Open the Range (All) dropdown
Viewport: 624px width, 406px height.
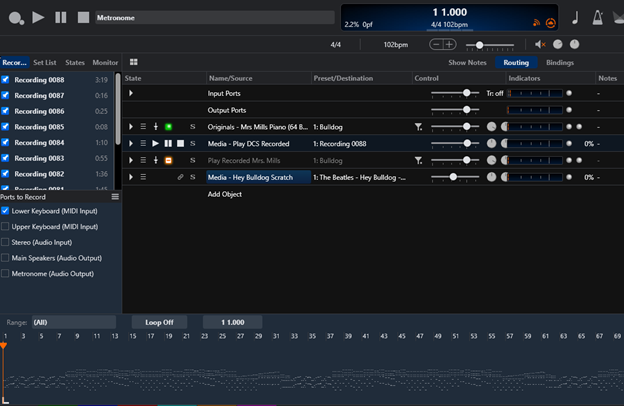pos(74,322)
